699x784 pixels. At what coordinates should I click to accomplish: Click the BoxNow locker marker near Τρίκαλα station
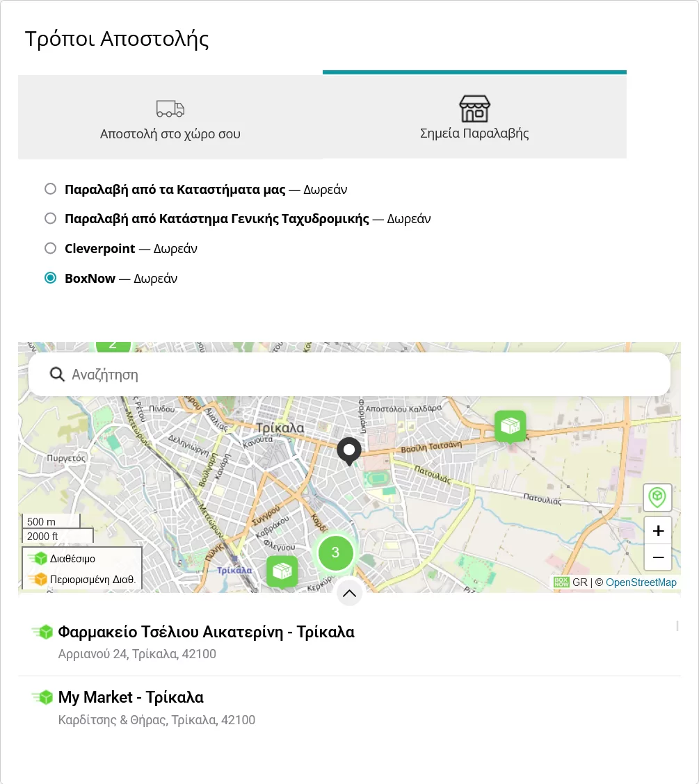pyautogui.click(x=282, y=571)
